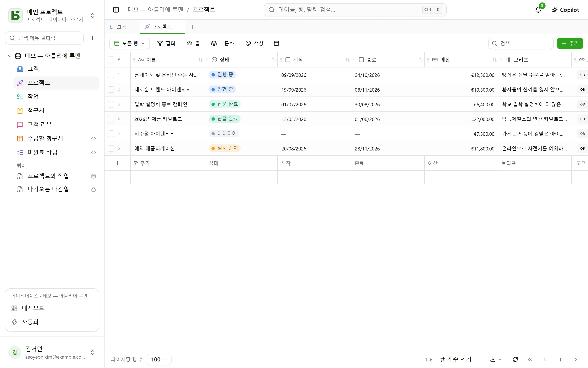Viewport: 588px width, 368px height.
Task: Toggle visibility eye for 미완료 작업
Action: pyautogui.click(x=93, y=152)
